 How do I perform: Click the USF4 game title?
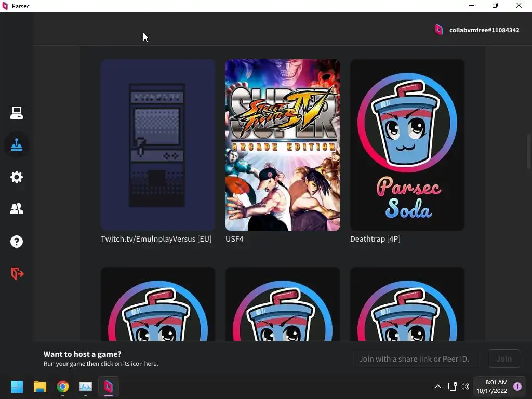click(x=234, y=239)
